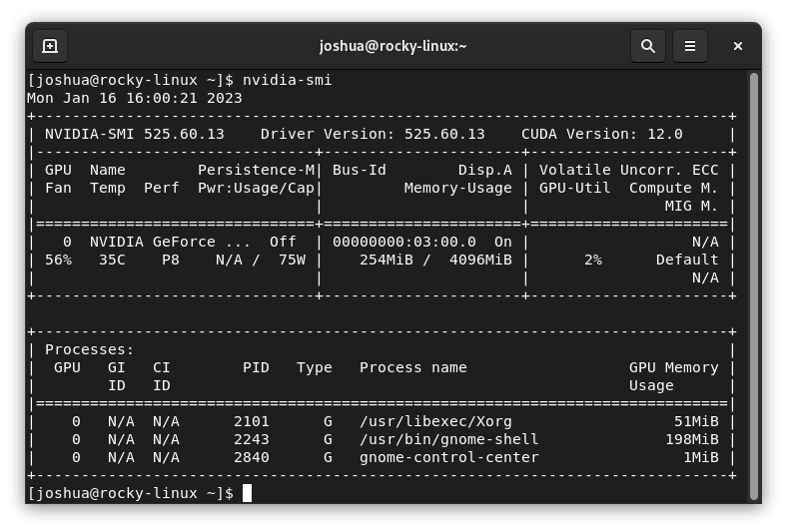Click the GPU name NVIDIA GeForce ...
This screenshot has width=787, height=532.
point(153,242)
